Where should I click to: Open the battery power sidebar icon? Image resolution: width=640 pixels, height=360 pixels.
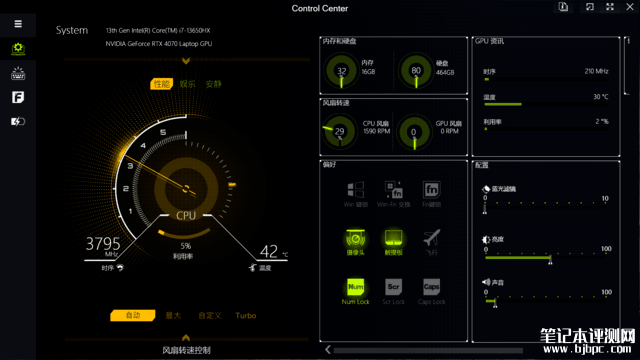[18, 121]
